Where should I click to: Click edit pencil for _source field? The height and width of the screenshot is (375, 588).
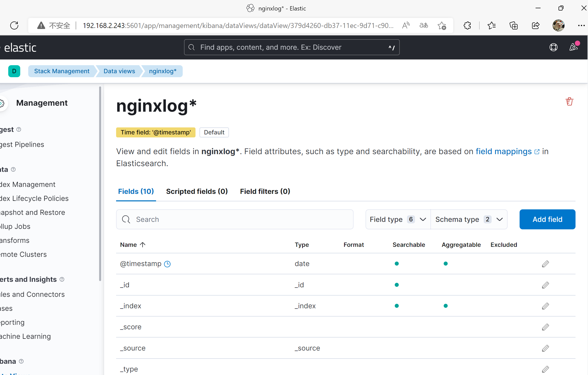coord(545,348)
